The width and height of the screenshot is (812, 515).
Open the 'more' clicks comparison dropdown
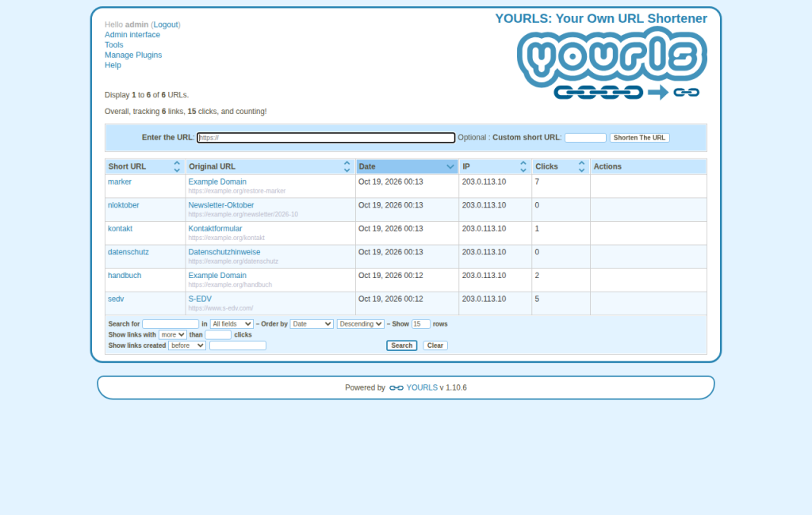pyautogui.click(x=172, y=335)
